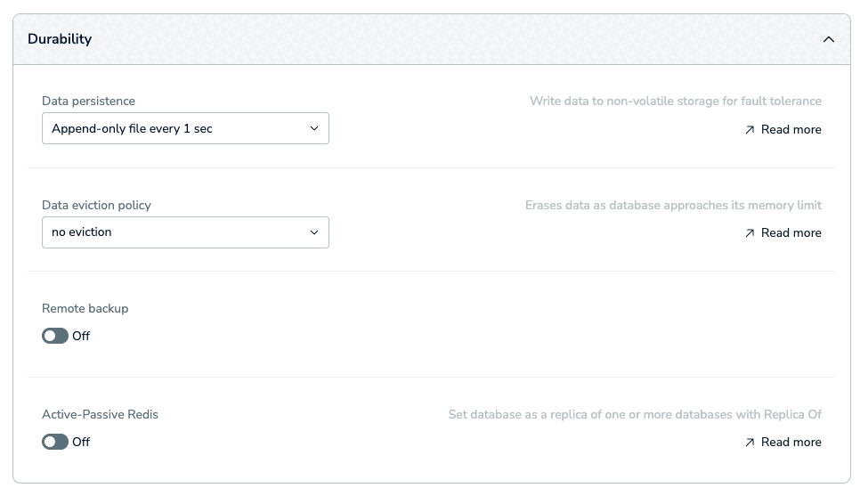Open Read more link for Active-Passive Redis
The width and height of the screenshot is (868, 496).
pyautogui.click(x=783, y=443)
